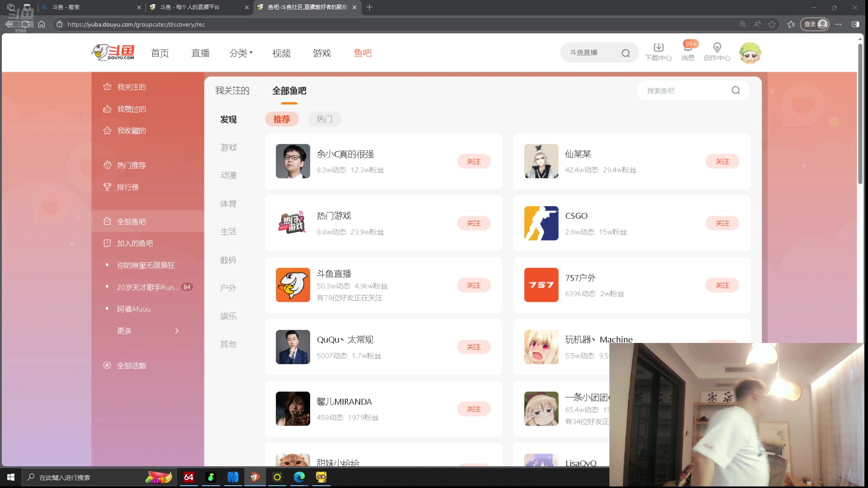Open the 下载中心 download icon
The width and height of the screenshot is (868, 488).
pos(658,48)
